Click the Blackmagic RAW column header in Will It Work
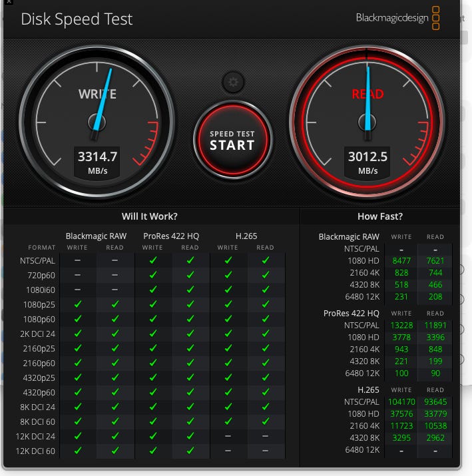Viewport: 472px width, 476px height. pos(96,236)
